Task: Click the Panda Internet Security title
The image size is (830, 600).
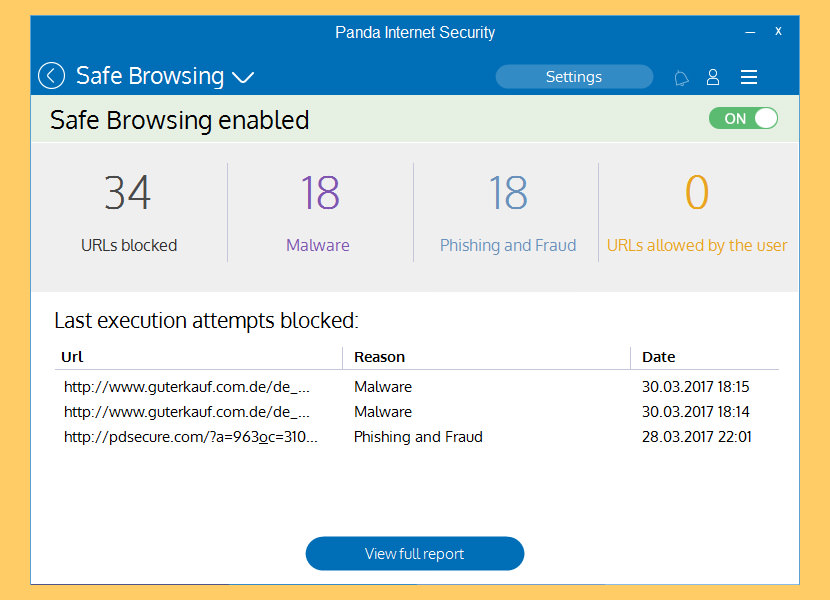Action: click(x=415, y=32)
